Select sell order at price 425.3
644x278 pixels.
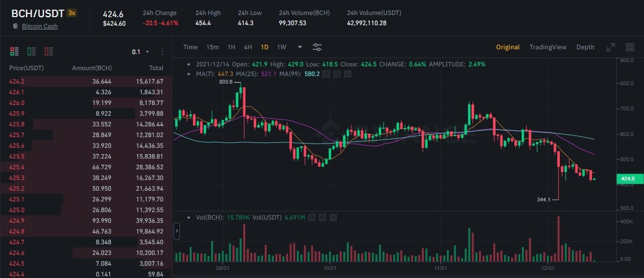(x=86, y=178)
